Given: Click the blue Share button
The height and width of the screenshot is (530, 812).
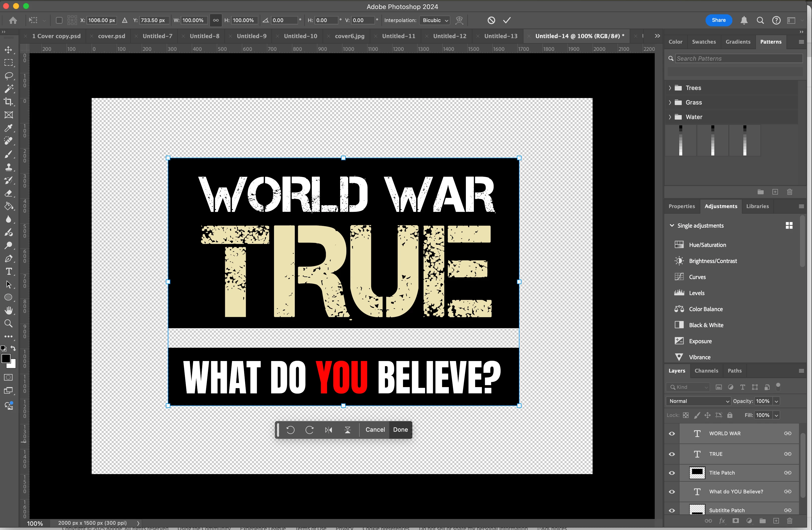Looking at the screenshot, I should pyautogui.click(x=718, y=21).
